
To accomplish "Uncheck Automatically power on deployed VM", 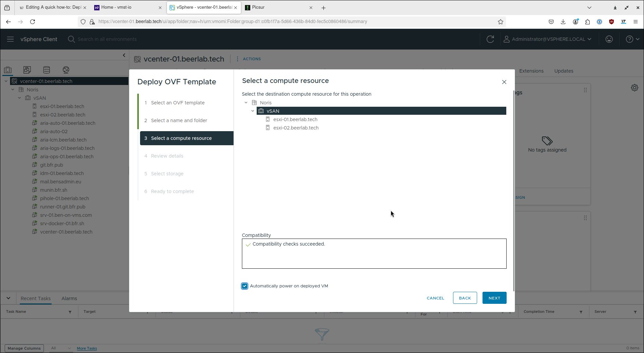I will click(245, 286).
